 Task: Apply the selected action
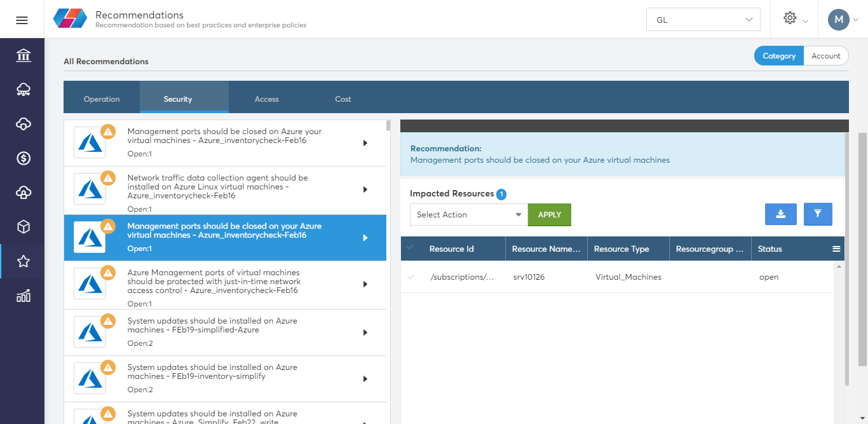click(550, 214)
